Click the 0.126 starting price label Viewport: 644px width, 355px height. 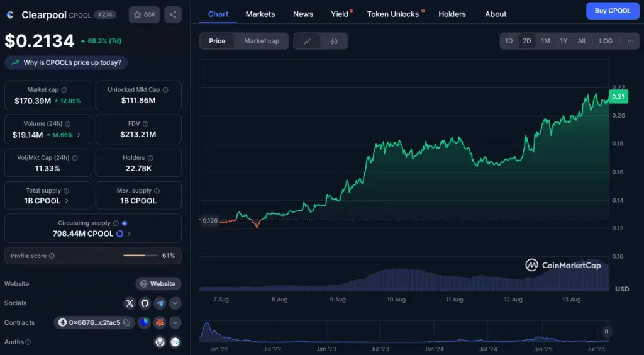tap(210, 221)
